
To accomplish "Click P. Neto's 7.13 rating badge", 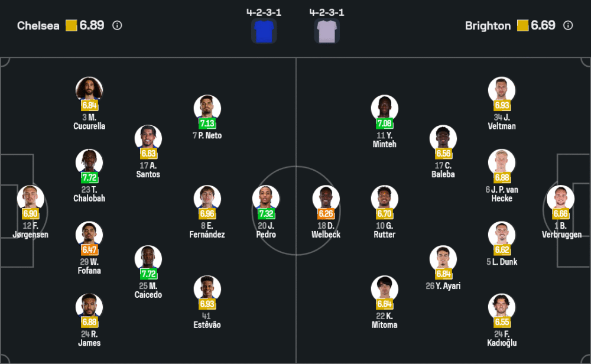I will coord(207,123).
